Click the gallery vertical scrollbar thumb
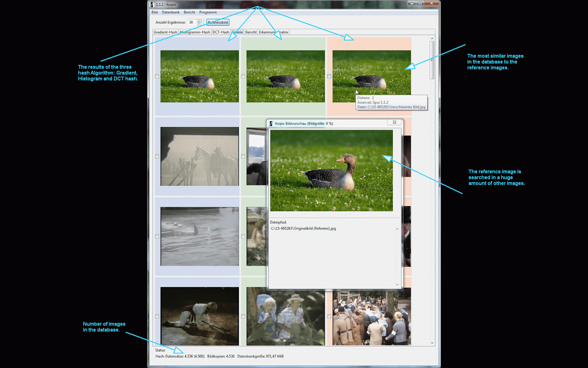The image size is (588, 368). pos(432,60)
